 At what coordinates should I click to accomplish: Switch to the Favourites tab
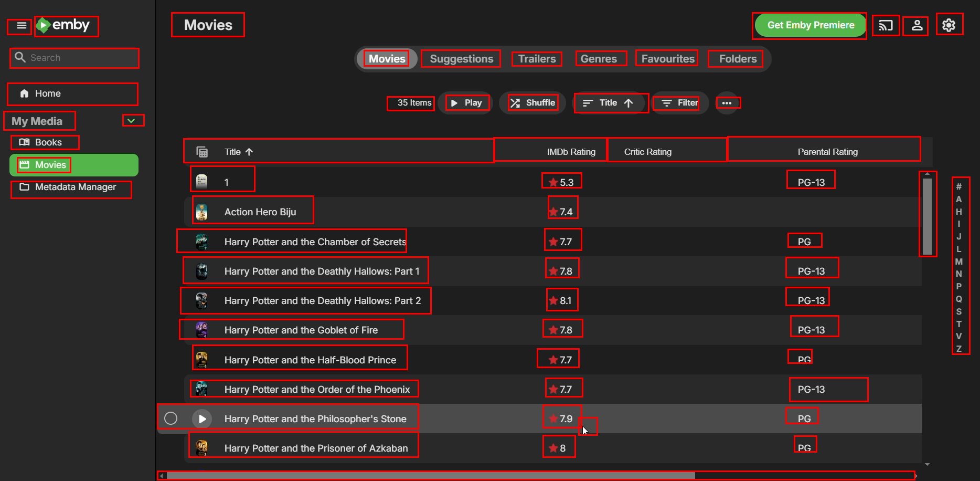click(x=668, y=59)
